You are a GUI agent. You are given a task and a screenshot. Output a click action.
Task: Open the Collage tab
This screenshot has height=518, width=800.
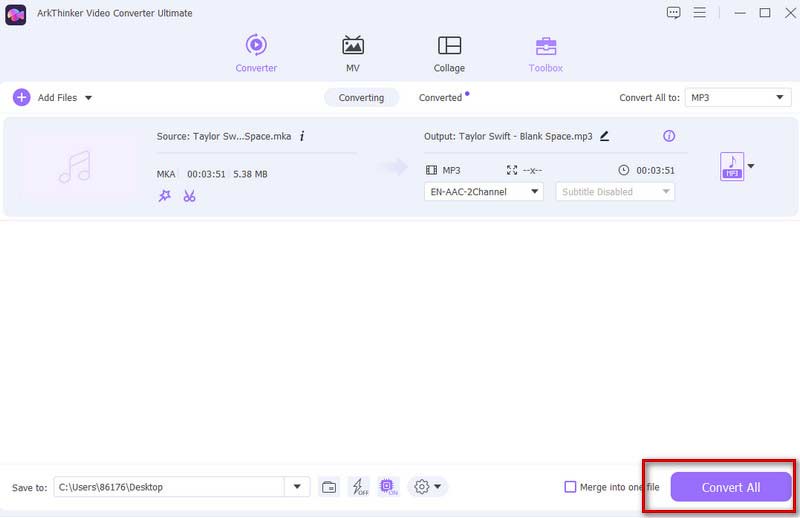[449, 54]
